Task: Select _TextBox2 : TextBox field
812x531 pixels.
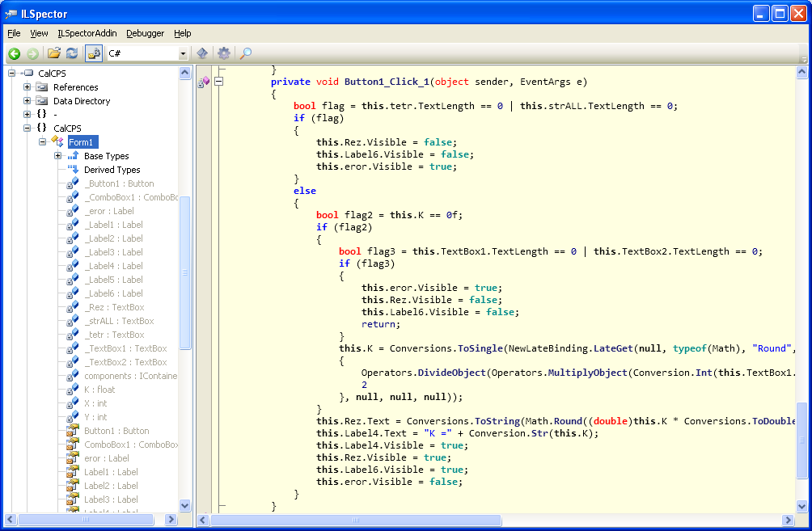Action: pyautogui.click(x=126, y=362)
